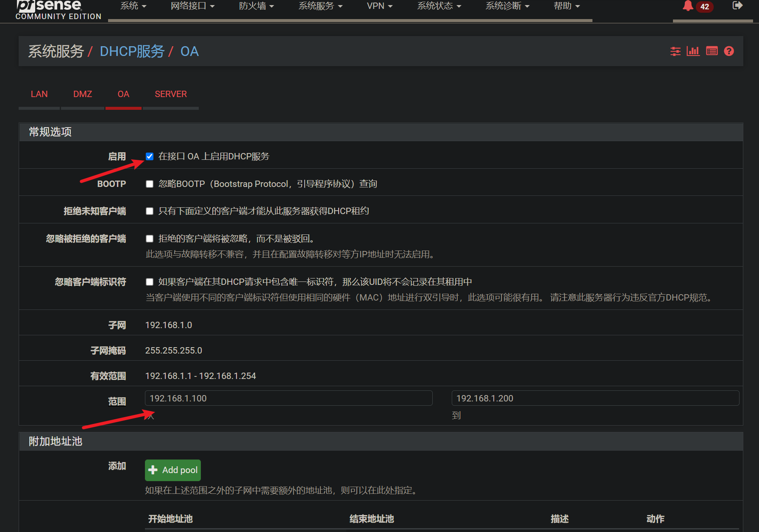This screenshot has width=759, height=532.
Task: Tick the 忽略被拒绝的客户端 checkbox
Action: click(x=150, y=239)
